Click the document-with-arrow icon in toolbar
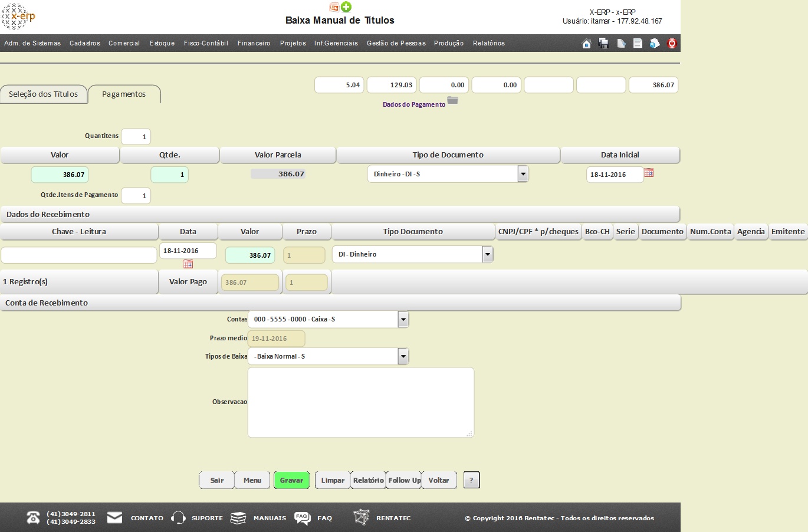Screen dimensions: 808x532 tap(620, 43)
